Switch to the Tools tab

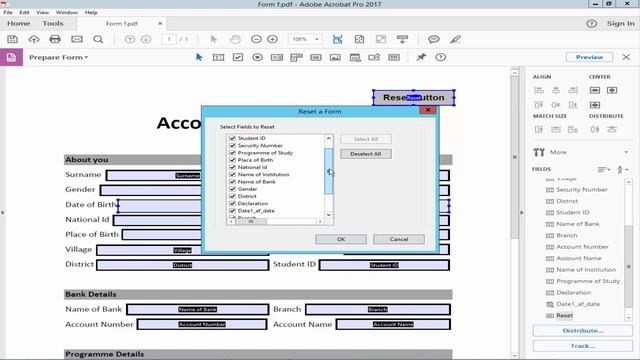53,24
